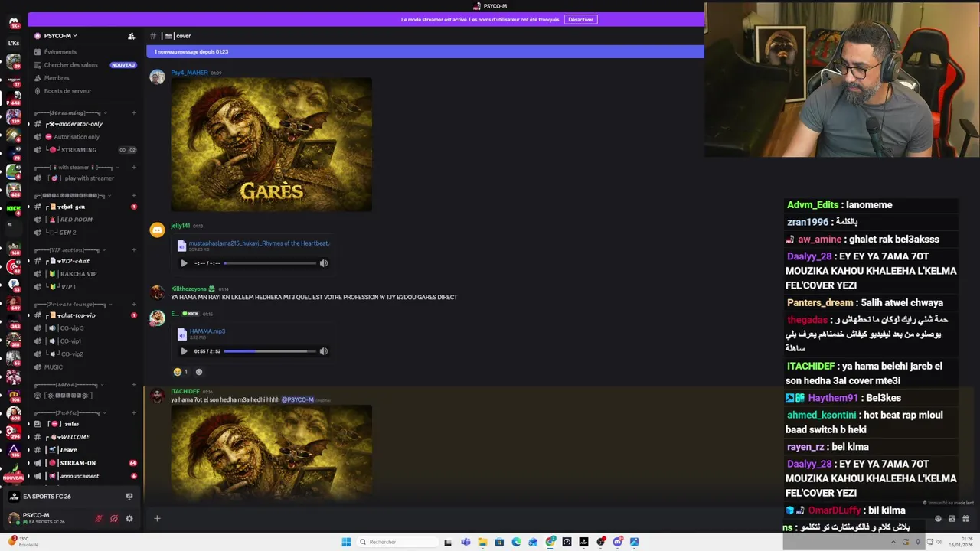Open ITACHIDEF's GARÈS cover image
This screenshot has width=980, height=551.
click(x=271, y=452)
